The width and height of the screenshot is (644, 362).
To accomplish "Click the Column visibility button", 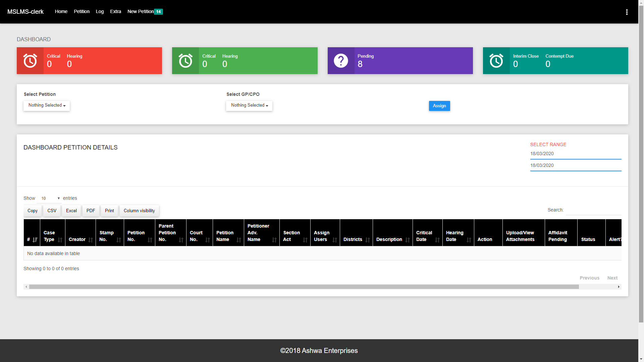I will pyautogui.click(x=139, y=211).
